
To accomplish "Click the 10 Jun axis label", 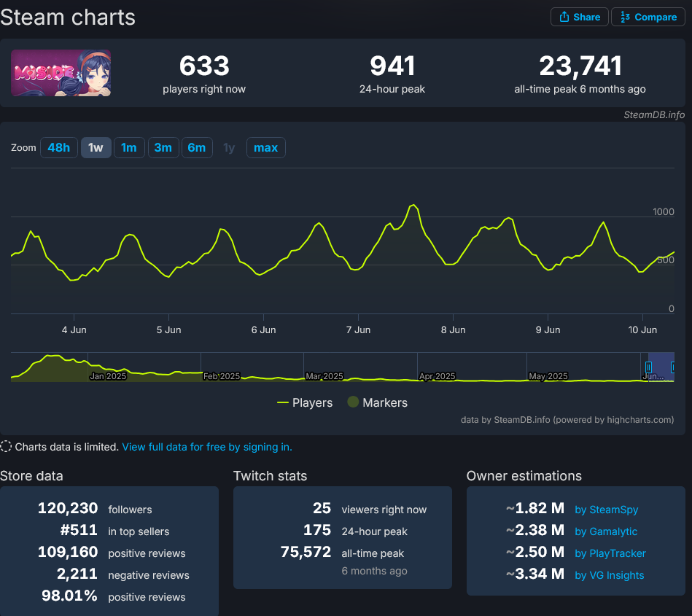I will click(x=642, y=330).
